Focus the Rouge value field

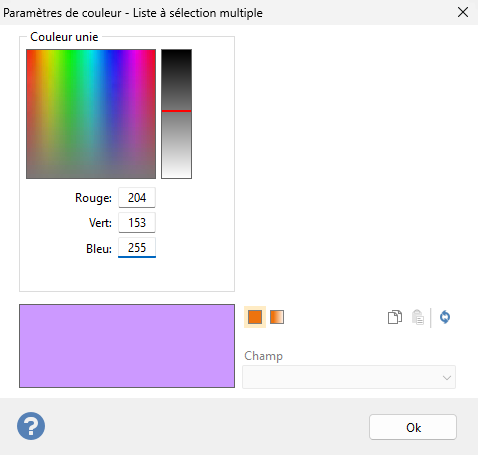tap(137, 198)
